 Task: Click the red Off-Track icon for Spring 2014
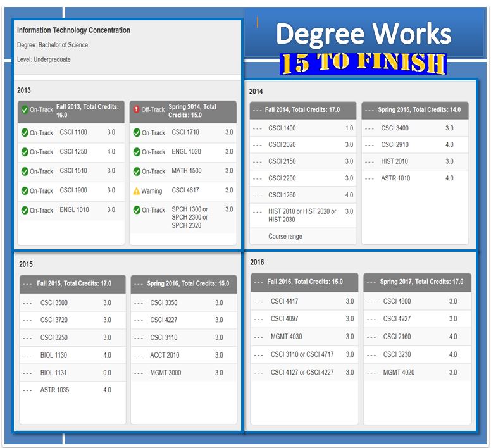136,110
